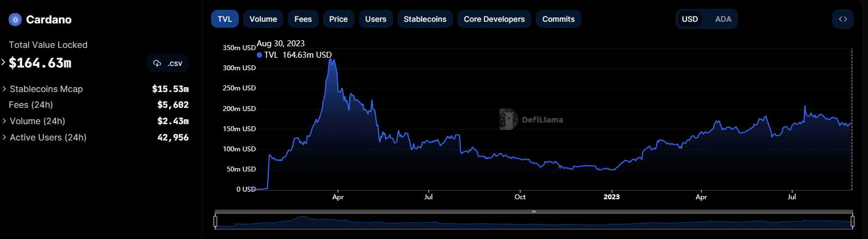Toggle the Users chart series
This screenshot has width=868, height=239.
[375, 19]
